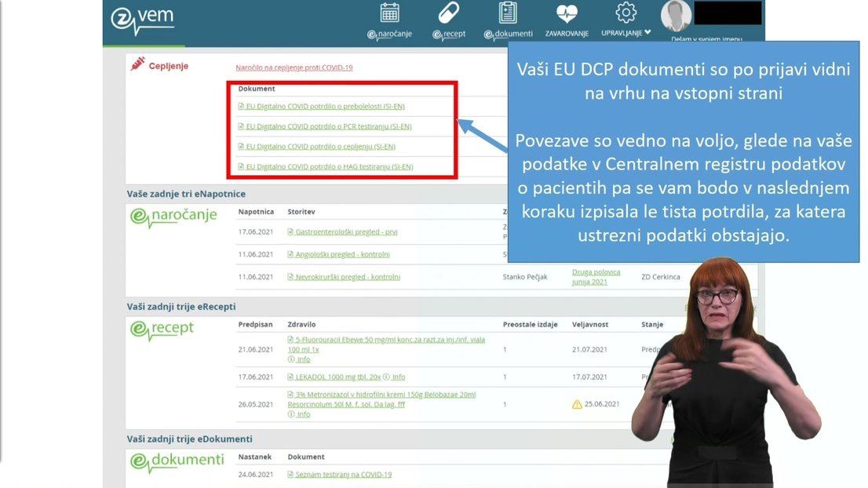The width and height of the screenshot is (868, 488).
Task: Click document icon beside prebolelosti certificate
Action: 241,106
